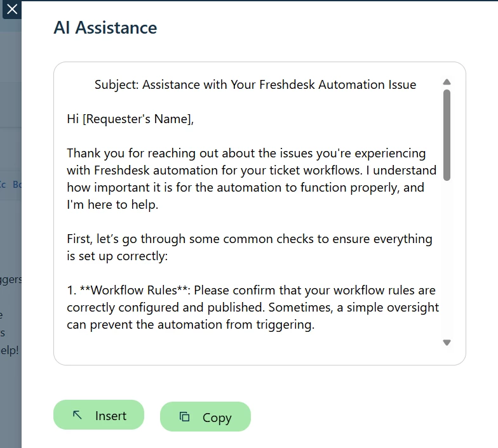
Task: Copy the AI-generated response text
Action: (x=206, y=416)
